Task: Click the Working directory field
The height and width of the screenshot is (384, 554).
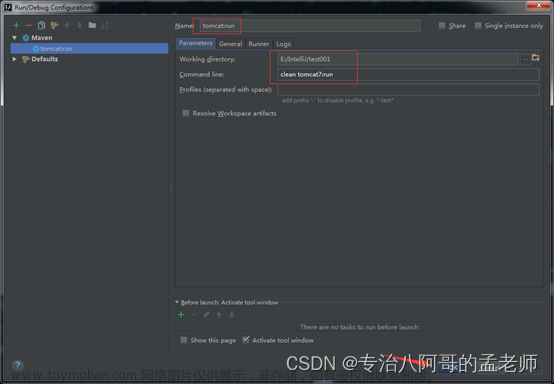Action: [x=398, y=59]
